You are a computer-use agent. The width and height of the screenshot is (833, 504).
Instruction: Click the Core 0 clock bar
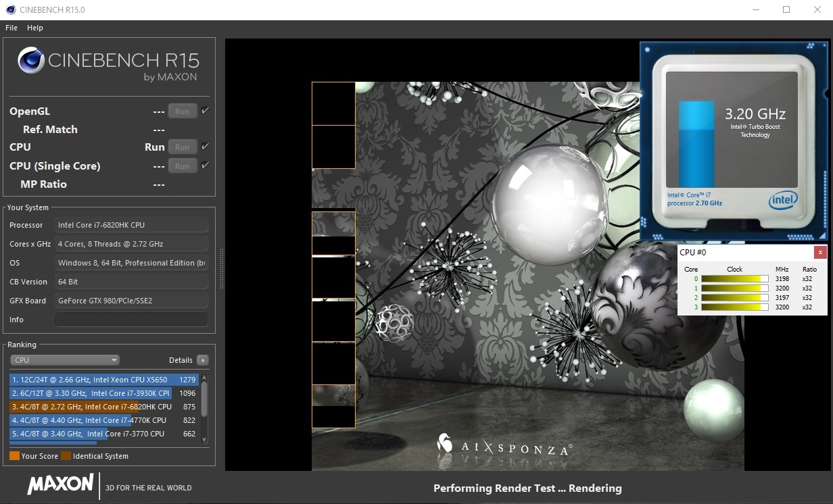734,278
